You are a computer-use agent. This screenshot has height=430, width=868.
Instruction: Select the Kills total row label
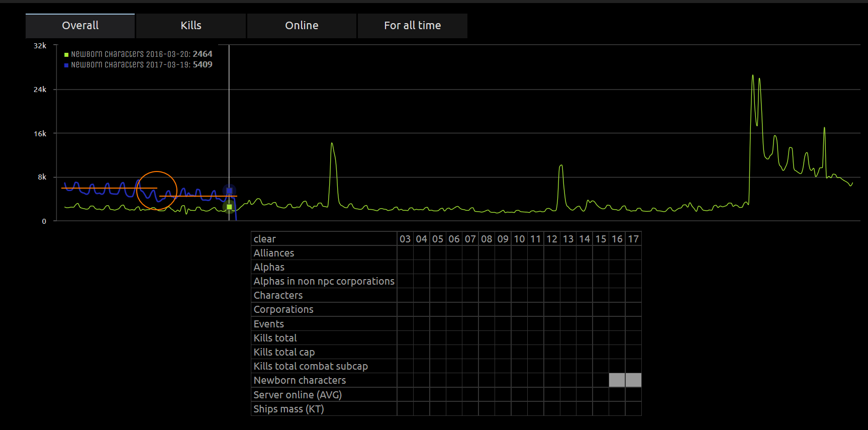[x=324, y=338]
